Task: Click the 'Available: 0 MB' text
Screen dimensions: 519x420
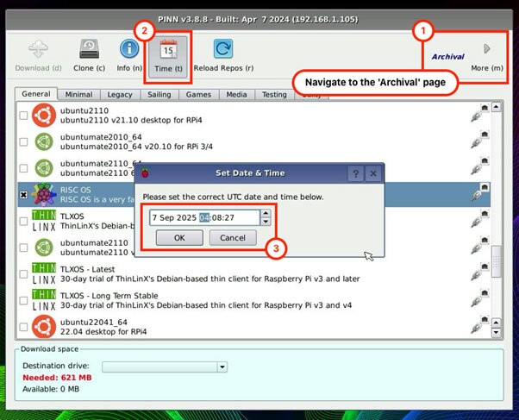Action: (x=51, y=389)
